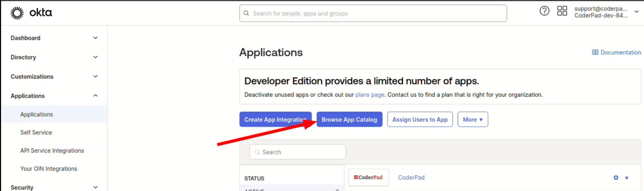Click Create App Integration button
Screen dimensions: 644x191
(275, 120)
